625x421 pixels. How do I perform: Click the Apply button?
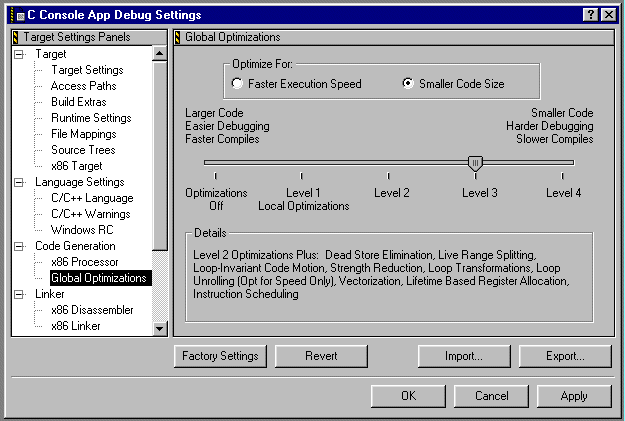tap(574, 396)
